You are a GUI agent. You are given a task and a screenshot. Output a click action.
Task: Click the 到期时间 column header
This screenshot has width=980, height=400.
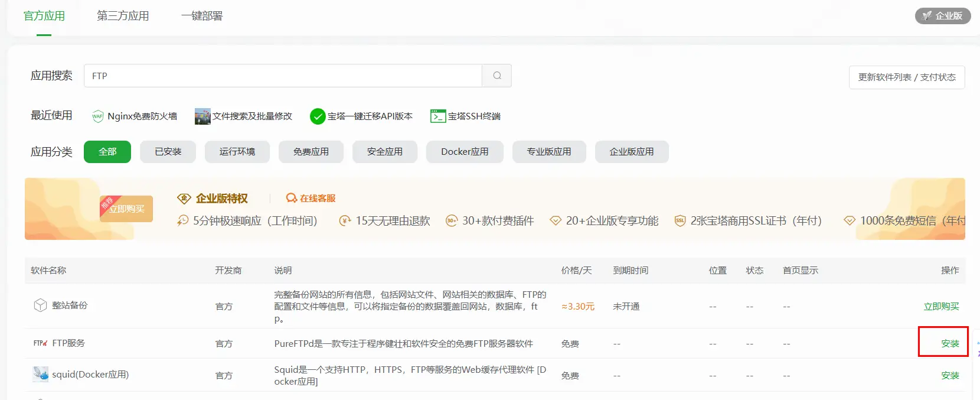631,271
